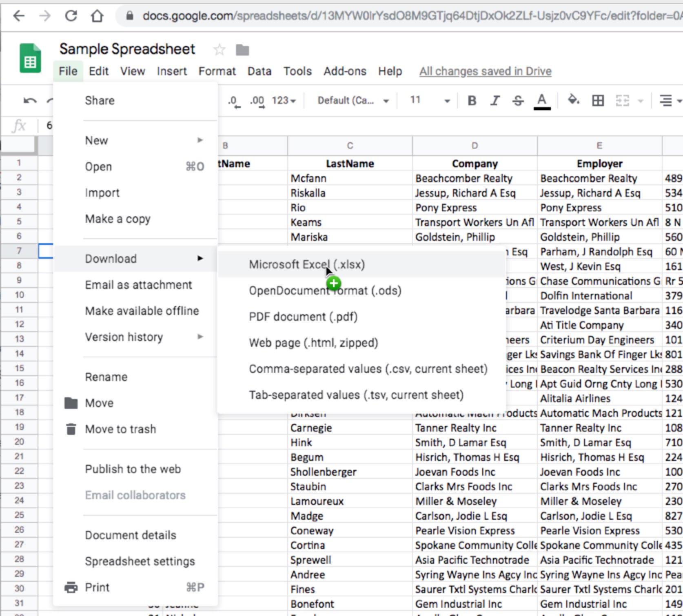Download as OpenDocument format (.ods)
The image size is (683, 616).
pyautogui.click(x=361, y=290)
